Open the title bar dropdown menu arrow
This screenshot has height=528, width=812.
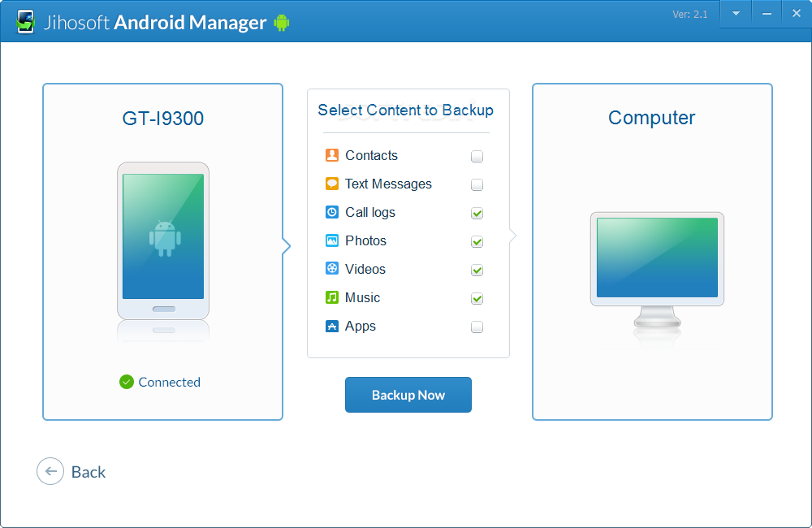pos(736,14)
